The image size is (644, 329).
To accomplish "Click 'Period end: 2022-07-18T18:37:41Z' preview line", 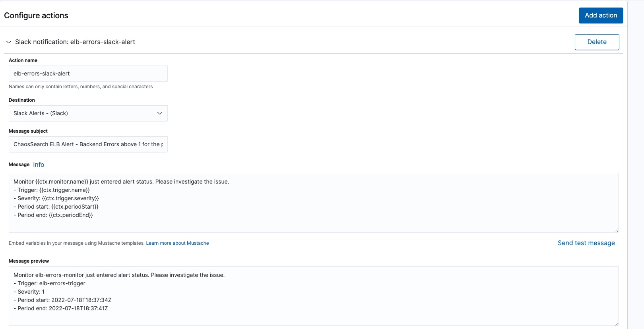I will pos(61,308).
